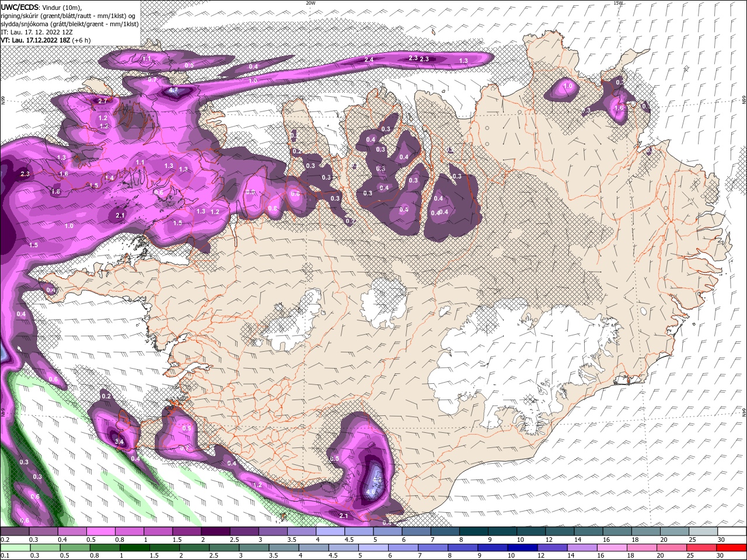Viewport: 747px width, 560px height.
Task: Click the '4.6' snowfall value on the map
Action: [x=371, y=492]
